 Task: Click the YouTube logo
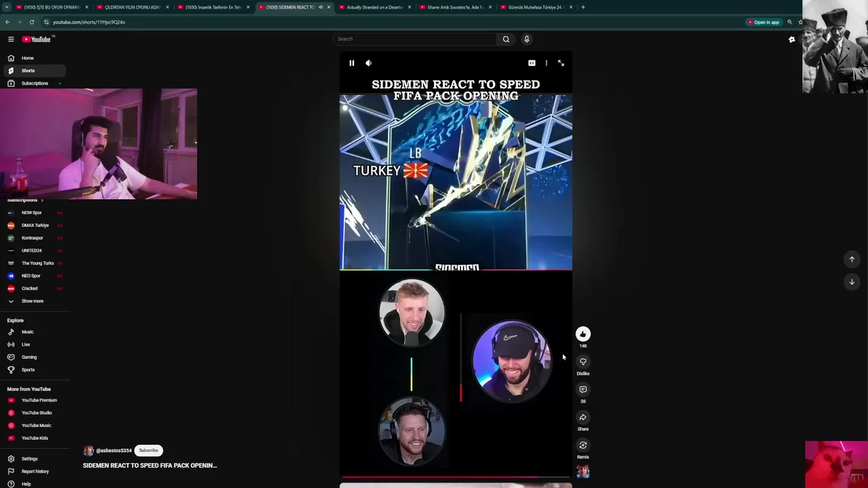point(37,39)
